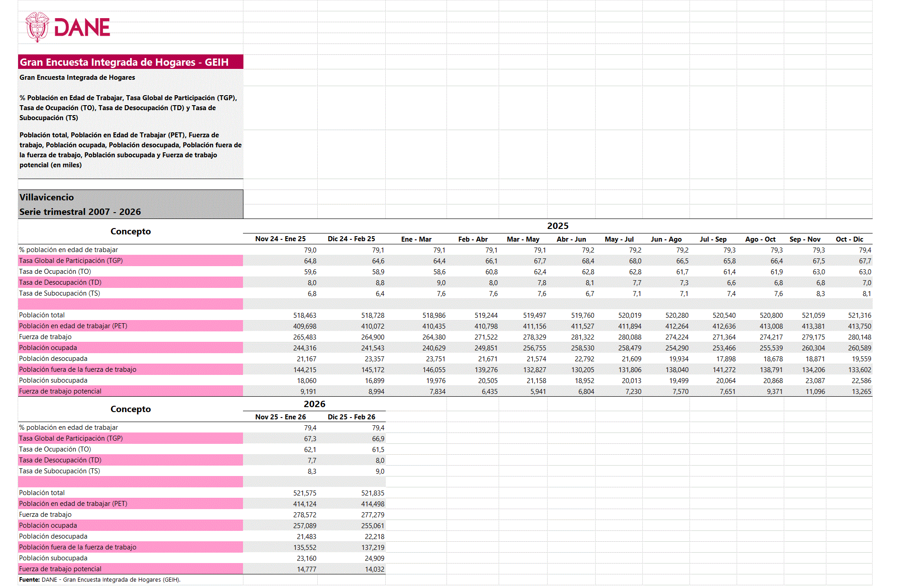
Task: Click the 2025 year header
Action: (x=557, y=226)
